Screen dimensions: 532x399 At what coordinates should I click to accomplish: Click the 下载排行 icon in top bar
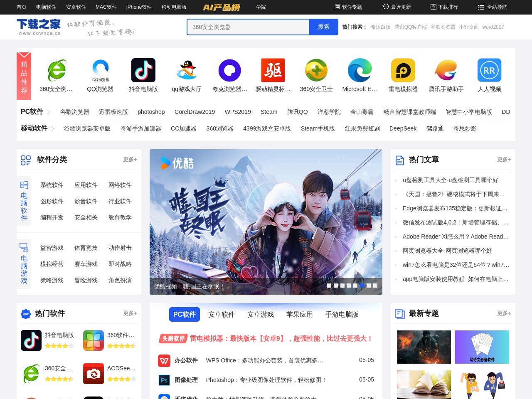(433, 7)
